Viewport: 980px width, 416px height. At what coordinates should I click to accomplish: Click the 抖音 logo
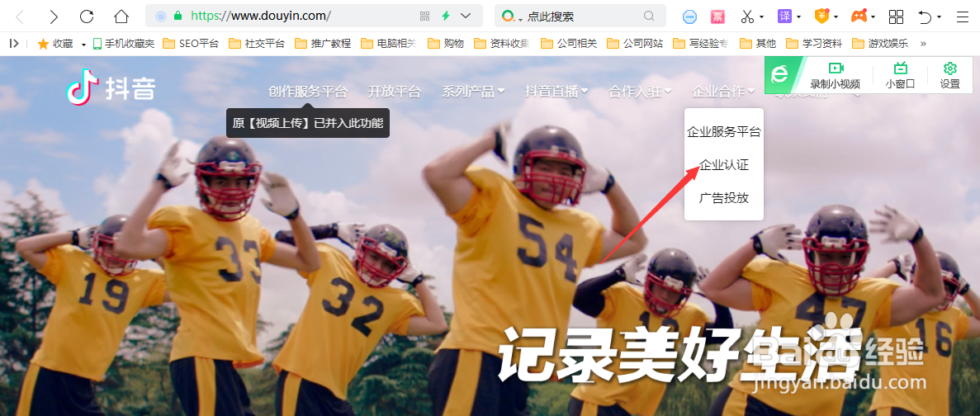click(x=111, y=87)
